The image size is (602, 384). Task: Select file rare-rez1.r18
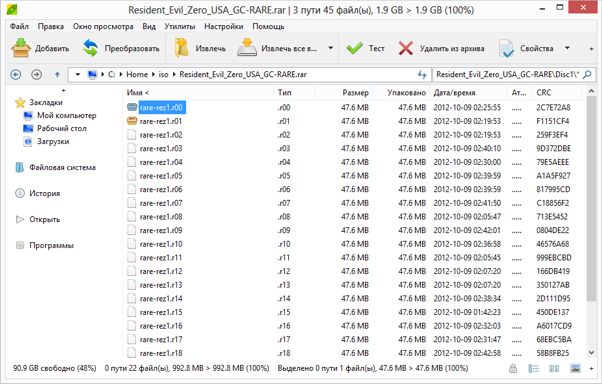click(x=161, y=353)
